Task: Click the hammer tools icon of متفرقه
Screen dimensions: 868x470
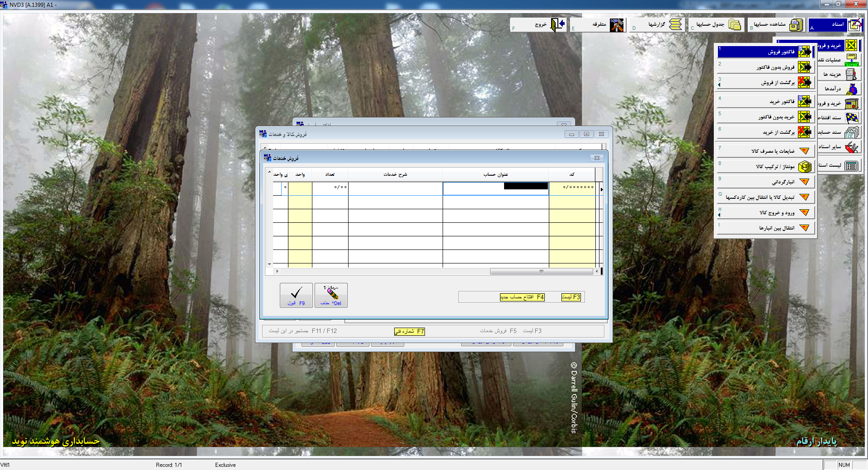Action: coord(617,25)
